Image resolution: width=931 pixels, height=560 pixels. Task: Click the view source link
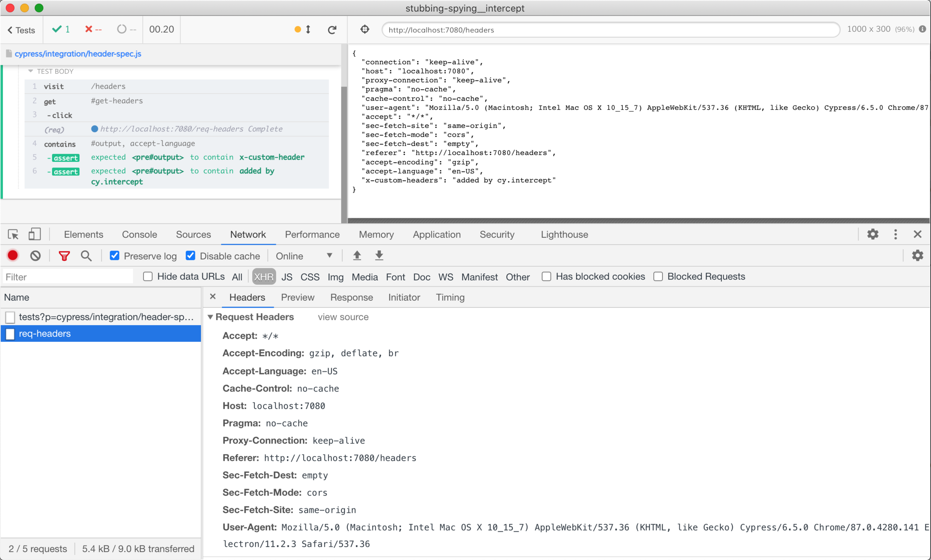coord(343,317)
